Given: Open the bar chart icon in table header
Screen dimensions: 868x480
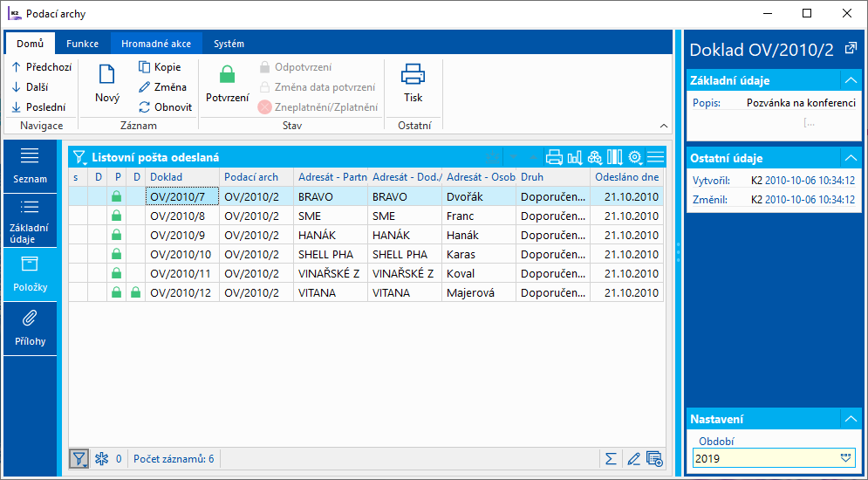Looking at the screenshot, I should click(575, 158).
